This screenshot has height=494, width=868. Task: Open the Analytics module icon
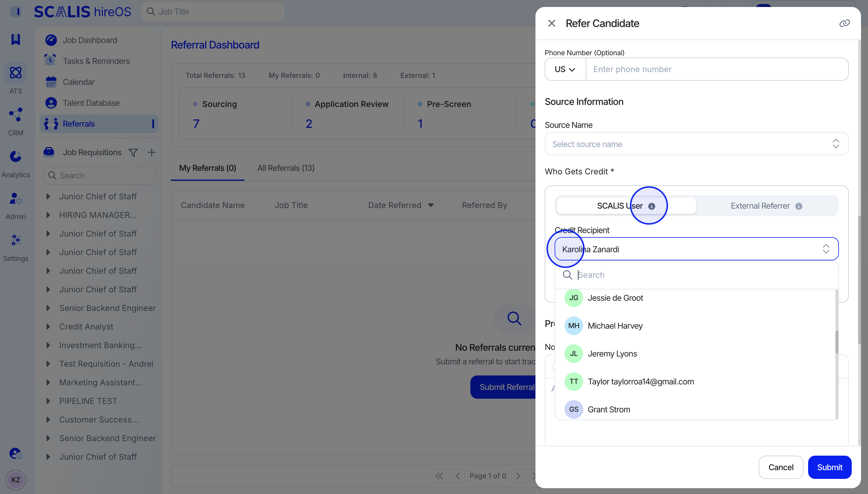point(16,157)
